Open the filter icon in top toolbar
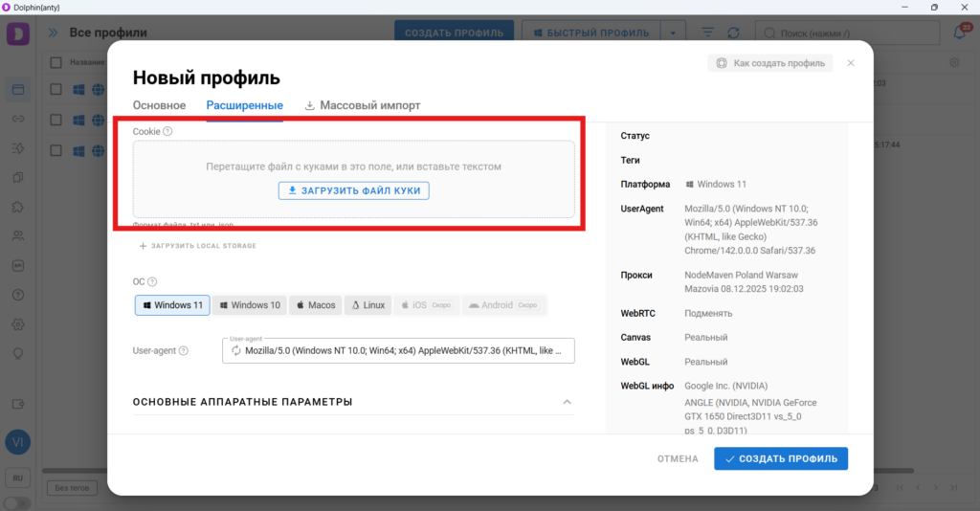Image resolution: width=980 pixels, height=511 pixels. (707, 33)
